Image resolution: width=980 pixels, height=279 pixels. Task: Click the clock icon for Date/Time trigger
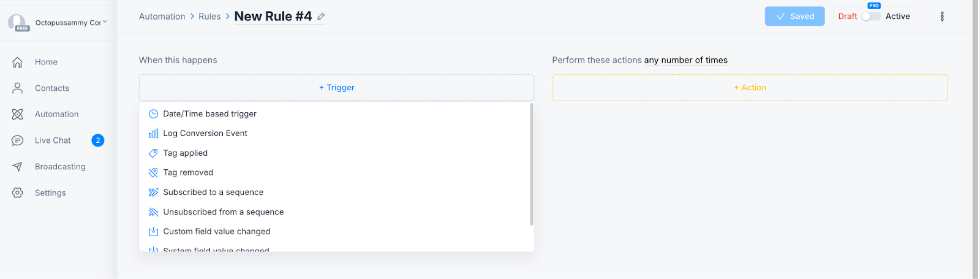(x=154, y=114)
